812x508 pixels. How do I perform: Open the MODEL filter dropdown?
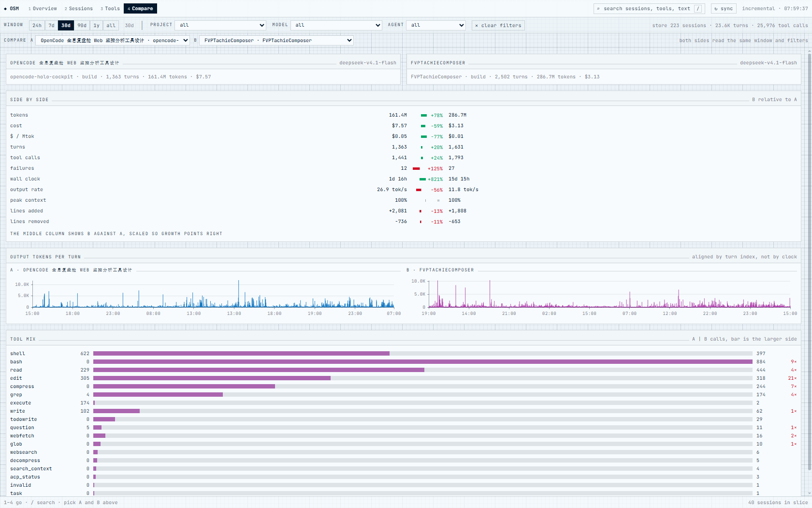(x=337, y=25)
